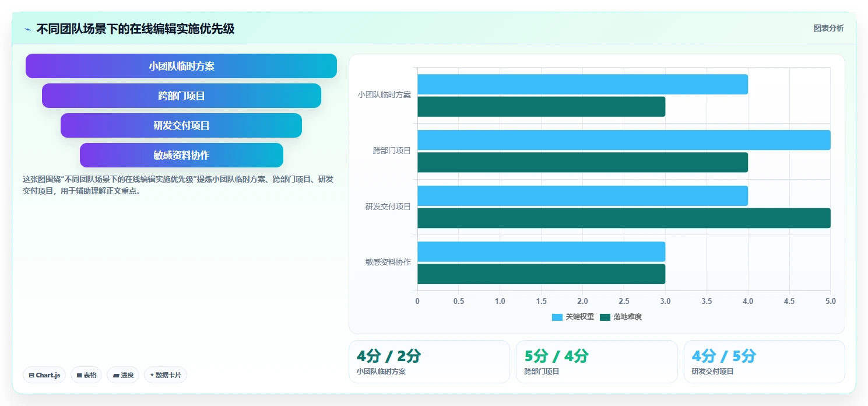Select the 敏感资料协作 funnel bar
The image size is (868, 406).
(x=181, y=155)
